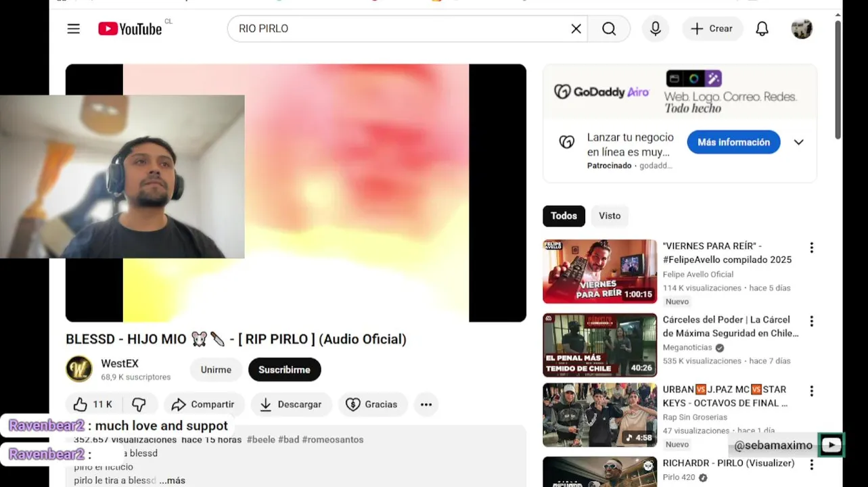The height and width of the screenshot is (487, 868).
Task: Click the page vertical scrollbar
Action: pyautogui.click(x=838, y=80)
